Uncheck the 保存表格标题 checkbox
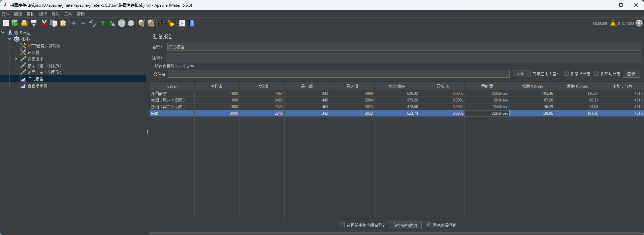644x235 pixels. tap(428, 225)
